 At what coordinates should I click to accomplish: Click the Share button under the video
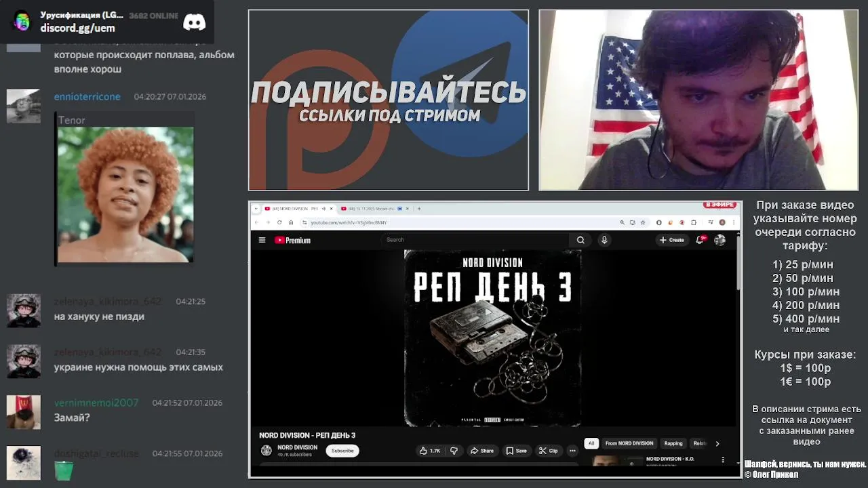point(482,451)
